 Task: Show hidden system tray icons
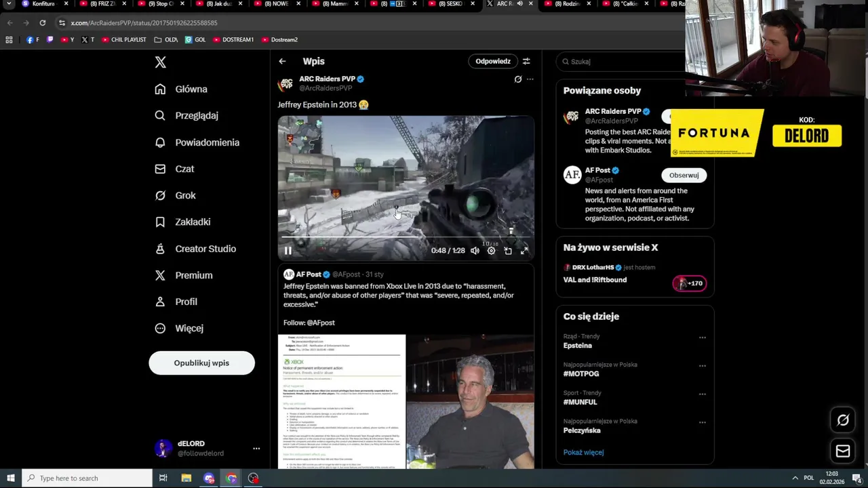795,479
